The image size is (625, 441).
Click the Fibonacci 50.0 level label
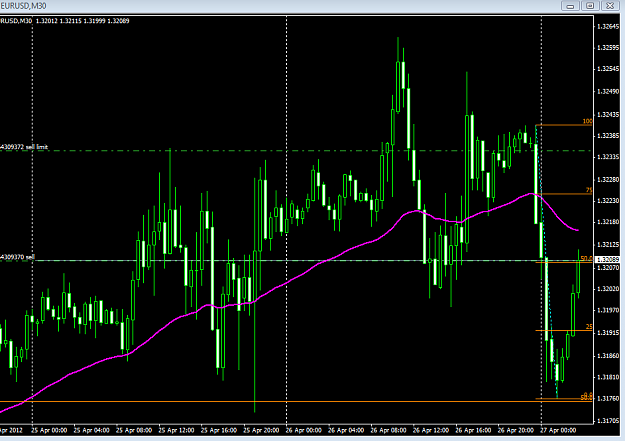tap(586, 258)
